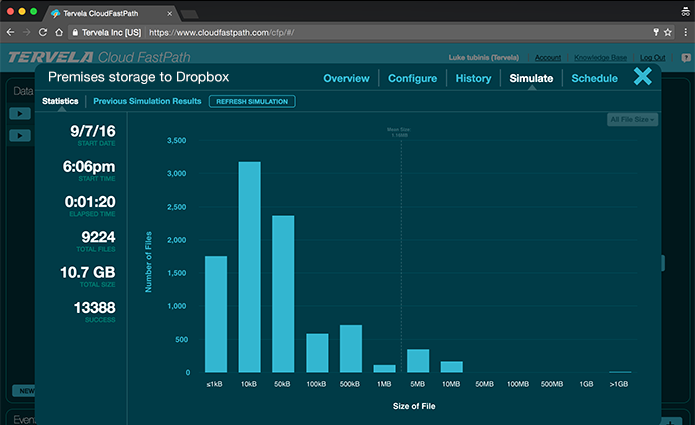Select the Schedule tab
The image size is (695, 425).
pyautogui.click(x=594, y=78)
